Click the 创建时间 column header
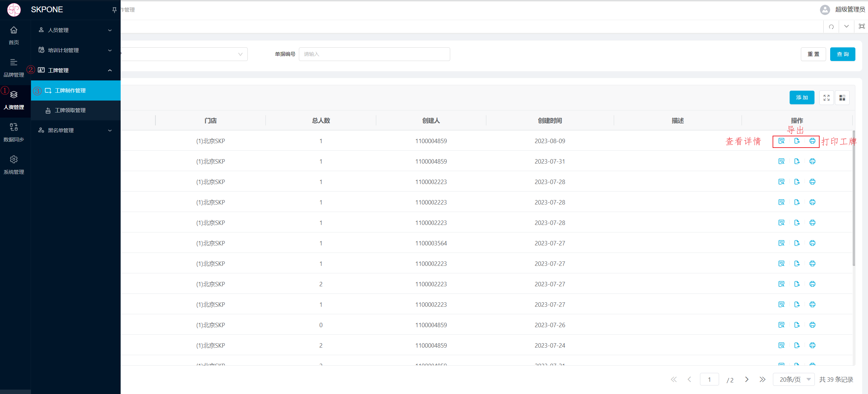This screenshot has width=868, height=394. [550, 121]
